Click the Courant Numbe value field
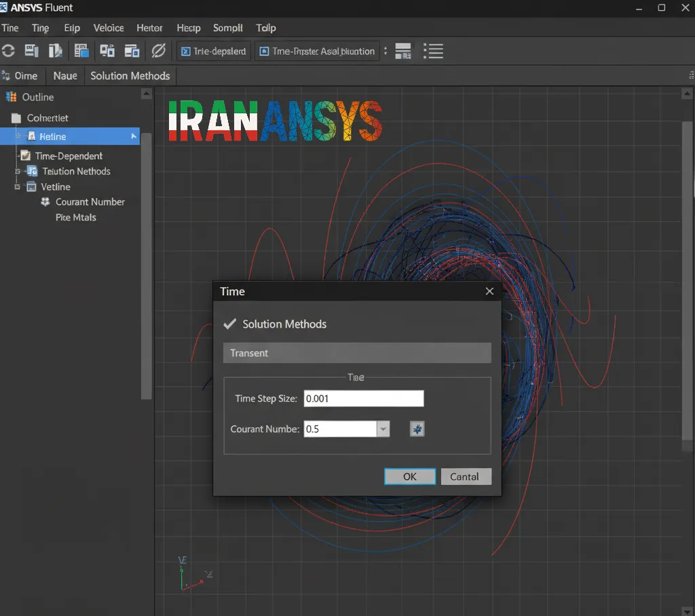695x616 pixels. pos(341,429)
